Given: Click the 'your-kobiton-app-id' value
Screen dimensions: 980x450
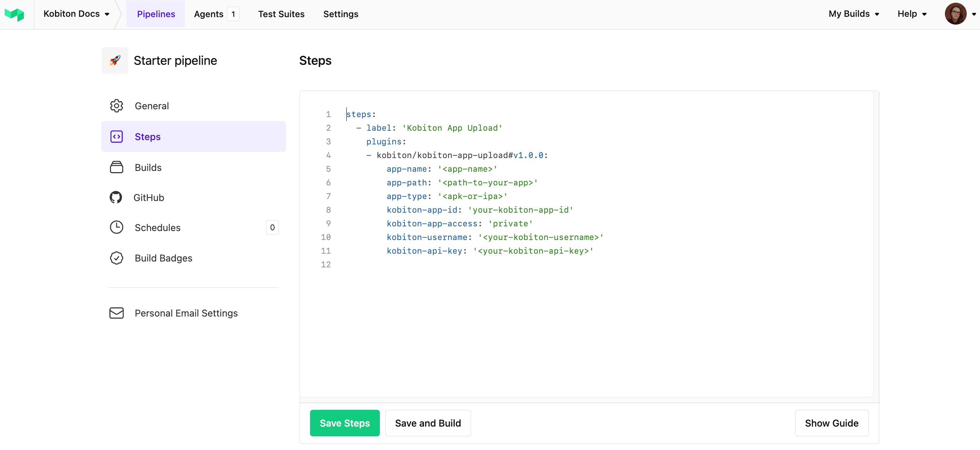Looking at the screenshot, I should pos(521,210).
